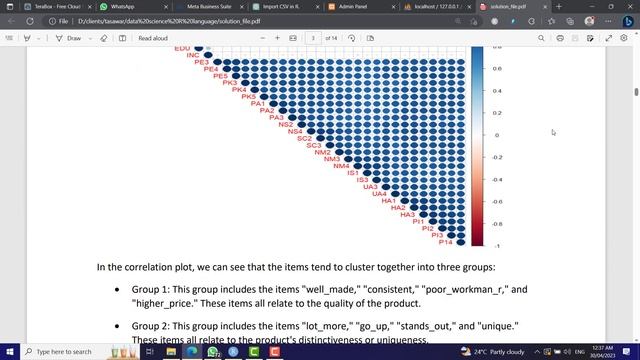Open PDF viewer settings gear
The image size is (640, 360).
pos(624,38)
